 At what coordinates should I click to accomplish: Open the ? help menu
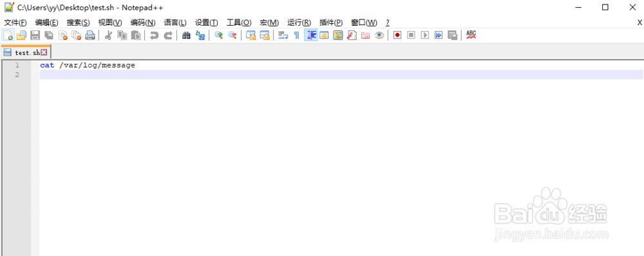[x=387, y=23]
